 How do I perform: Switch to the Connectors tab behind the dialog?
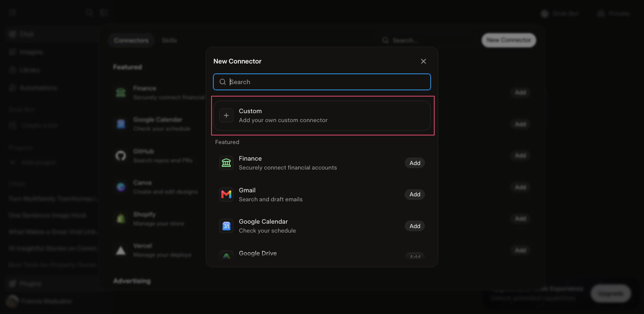coord(131,40)
